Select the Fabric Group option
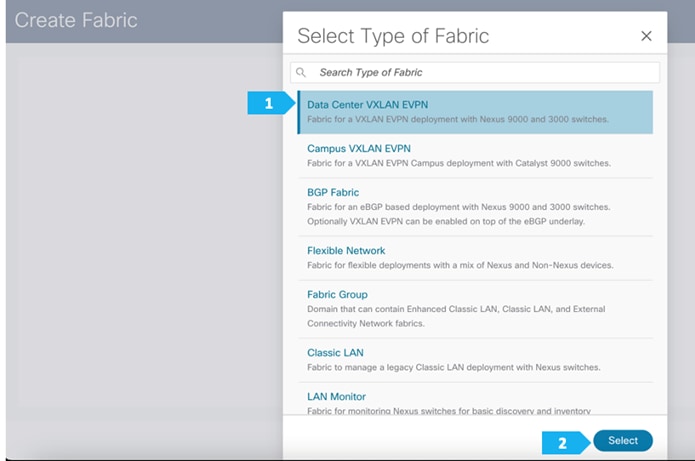695x461 pixels. 475,309
